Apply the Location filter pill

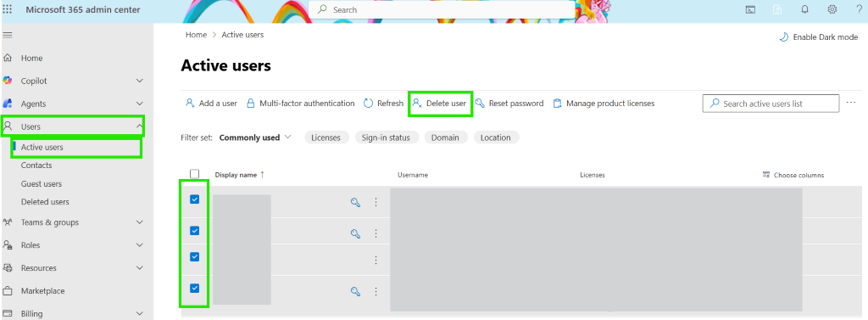click(496, 138)
